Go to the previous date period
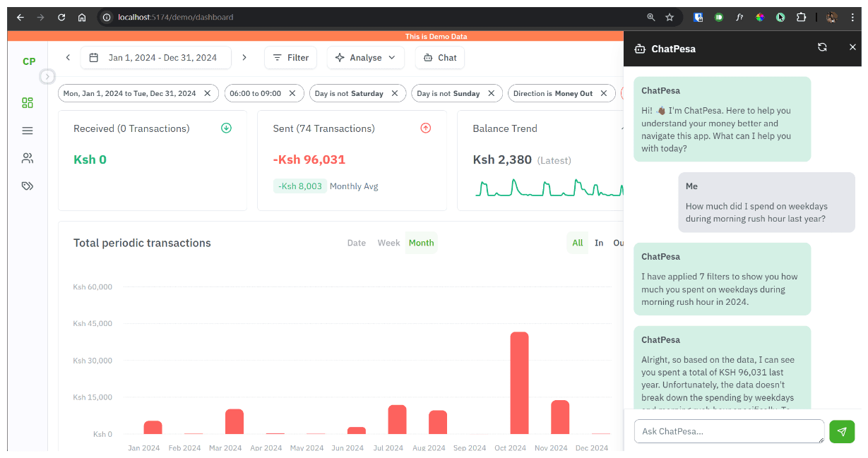The height and width of the screenshot is (458, 868). pos(68,58)
